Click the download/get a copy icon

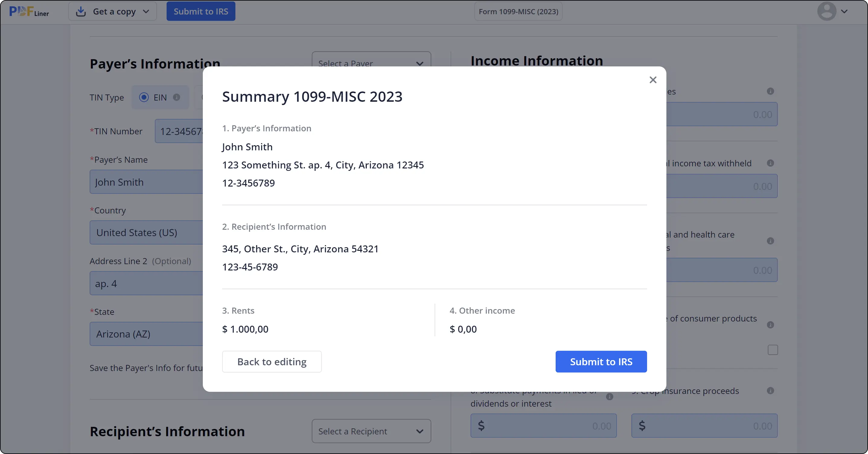click(81, 11)
